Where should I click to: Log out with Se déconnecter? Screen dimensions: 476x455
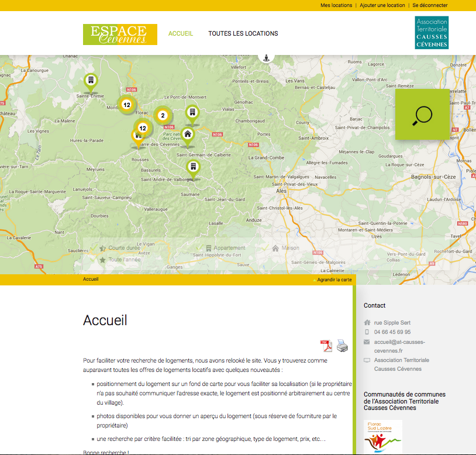point(430,5)
